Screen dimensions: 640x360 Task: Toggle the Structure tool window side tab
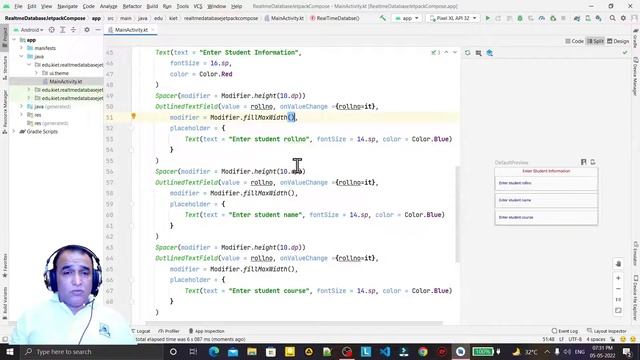tap(4, 67)
